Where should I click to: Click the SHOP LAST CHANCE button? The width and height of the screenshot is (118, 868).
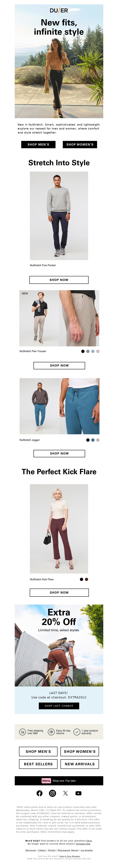(x=59, y=706)
